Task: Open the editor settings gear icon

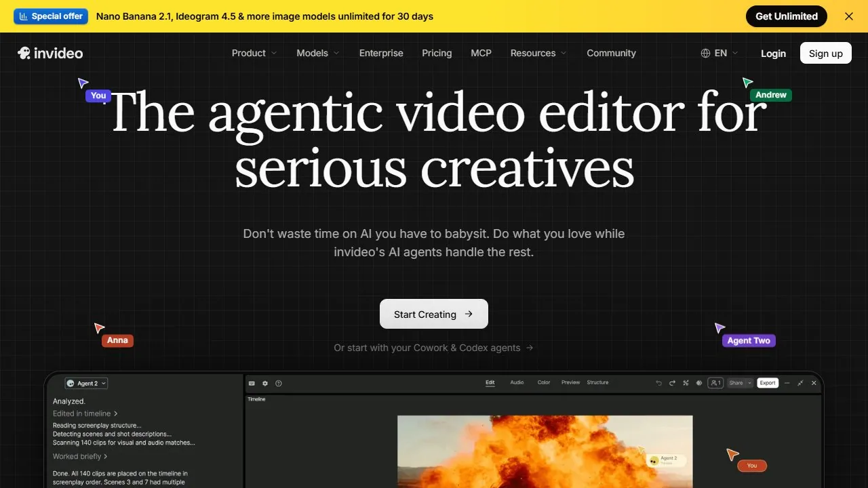Action: pyautogui.click(x=265, y=383)
